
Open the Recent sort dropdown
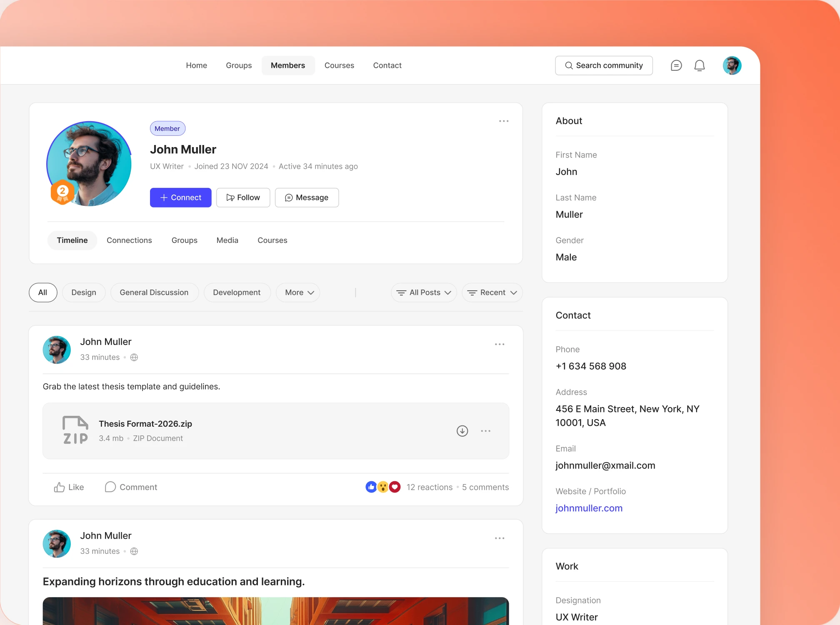pos(492,292)
